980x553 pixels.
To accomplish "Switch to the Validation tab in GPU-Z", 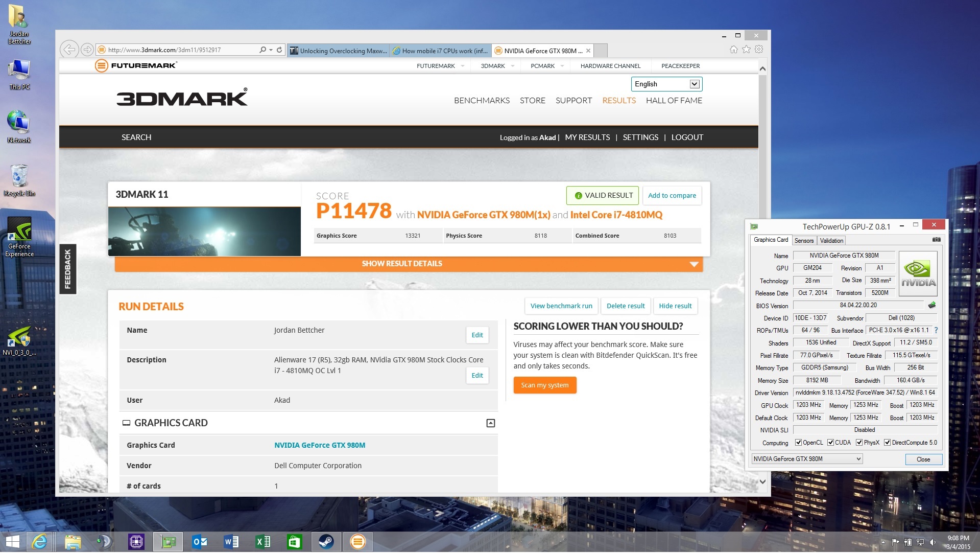I will point(831,241).
